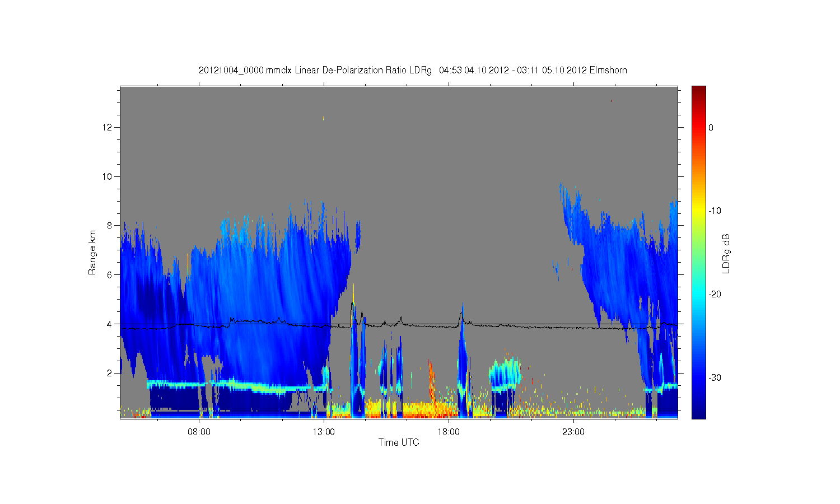Screen dimensions: 840x504
Task: Click the 13:00 time tick label
Action: tap(324, 432)
